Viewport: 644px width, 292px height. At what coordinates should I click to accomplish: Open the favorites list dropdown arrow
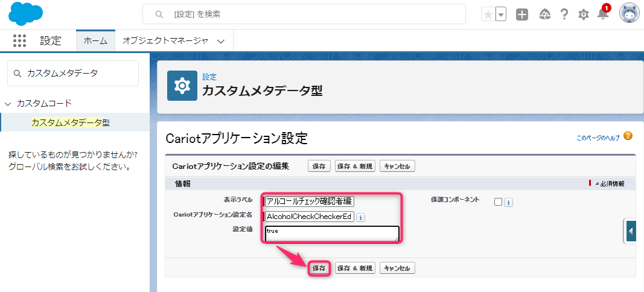click(x=501, y=15)
